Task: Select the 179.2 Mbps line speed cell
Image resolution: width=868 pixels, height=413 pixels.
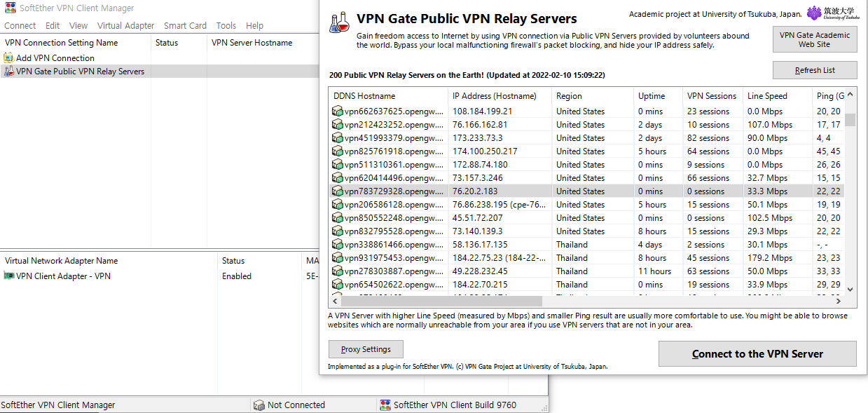Action: click(770, 258)
